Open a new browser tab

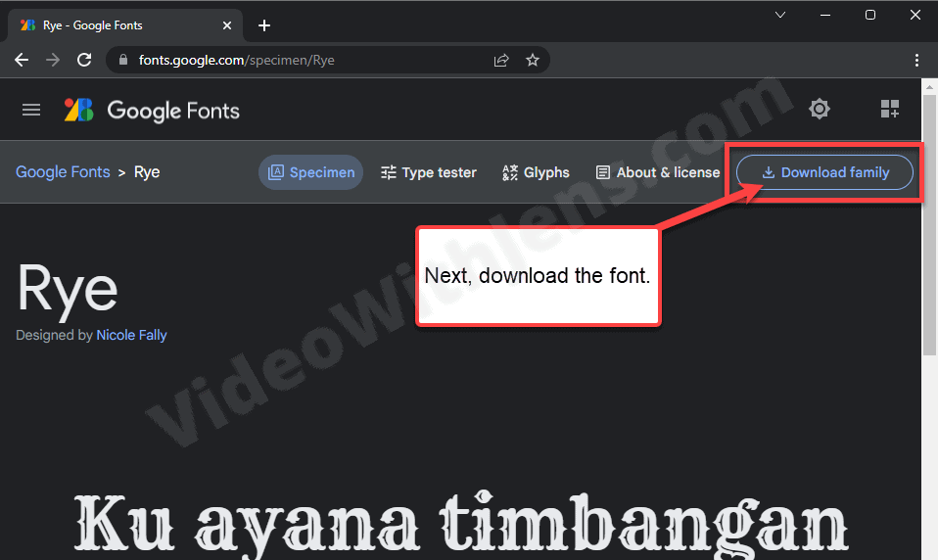point(263,25)
